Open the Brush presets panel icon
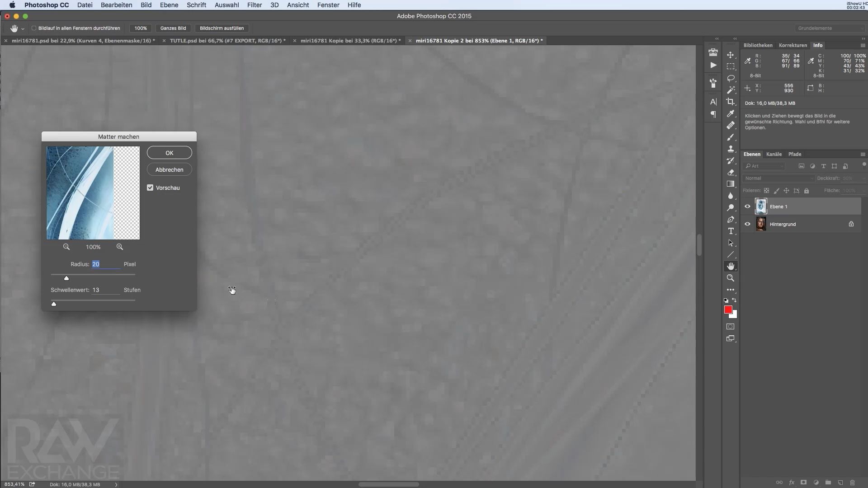Viewport: 868px width, 488px height. coord(713,83)
